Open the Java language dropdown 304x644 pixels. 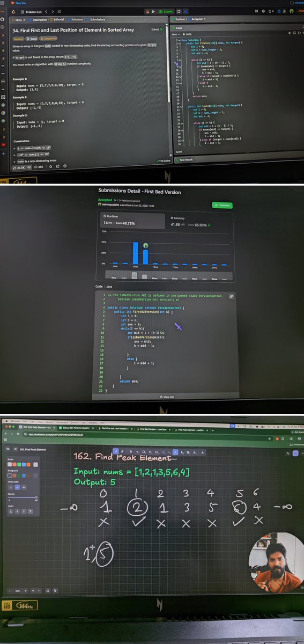176,33
